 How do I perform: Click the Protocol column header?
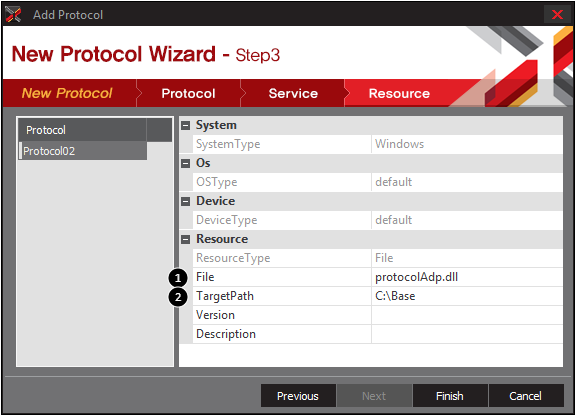82,130
